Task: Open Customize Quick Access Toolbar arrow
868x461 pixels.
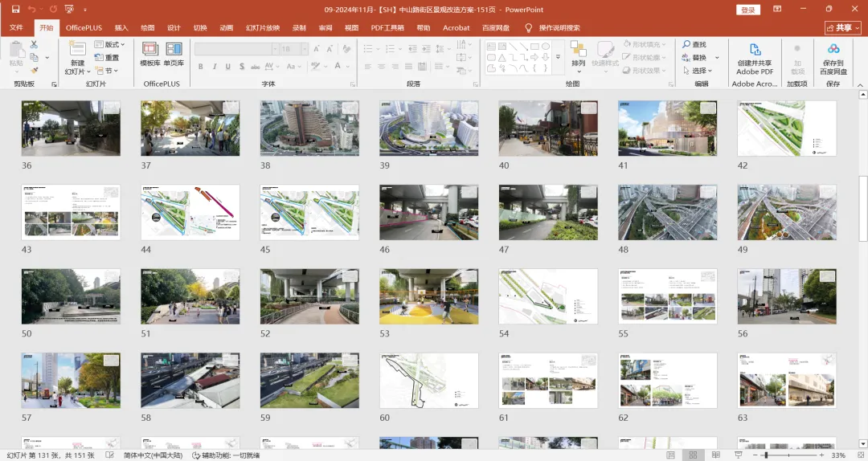Action: tap(85, 10)
